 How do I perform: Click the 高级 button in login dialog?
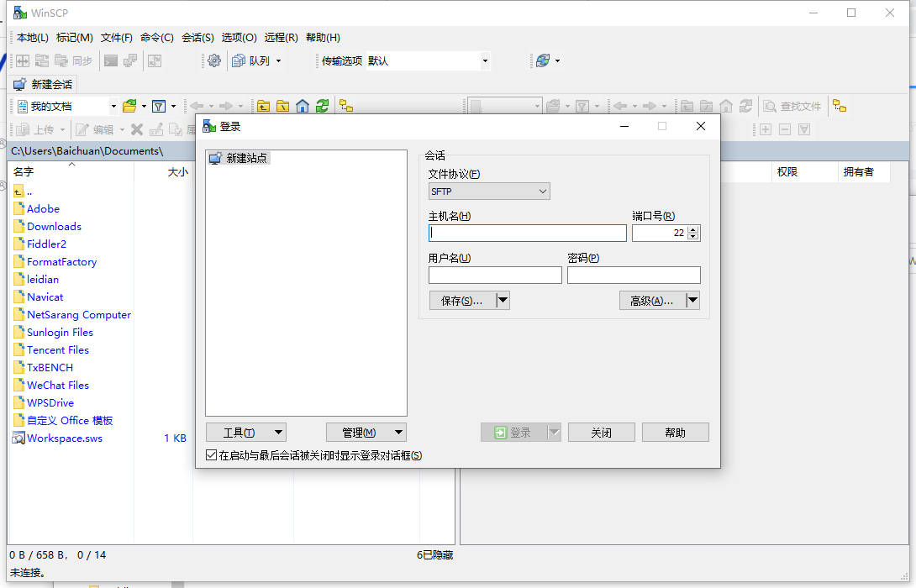[653, 300]
